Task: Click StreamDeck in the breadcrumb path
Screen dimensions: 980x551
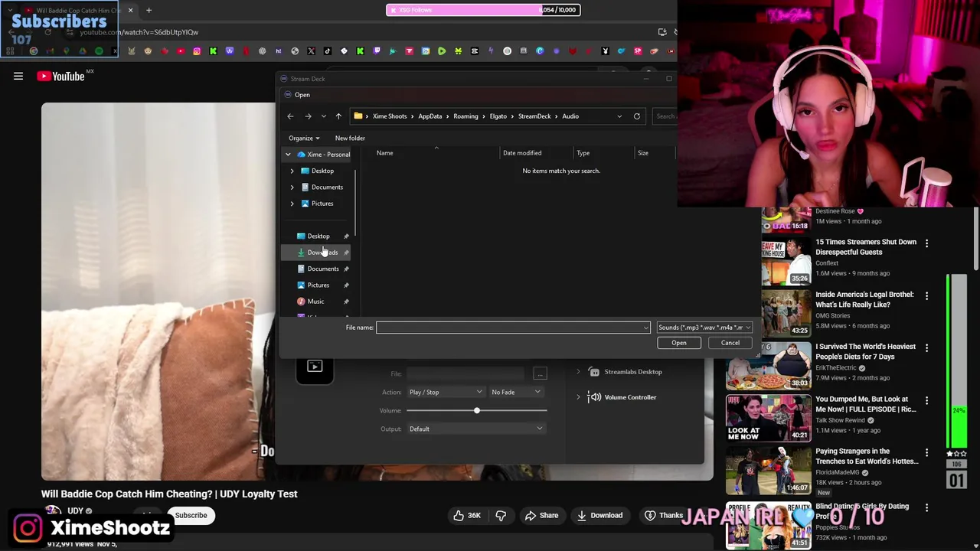Action: click(x=534, y=116)
